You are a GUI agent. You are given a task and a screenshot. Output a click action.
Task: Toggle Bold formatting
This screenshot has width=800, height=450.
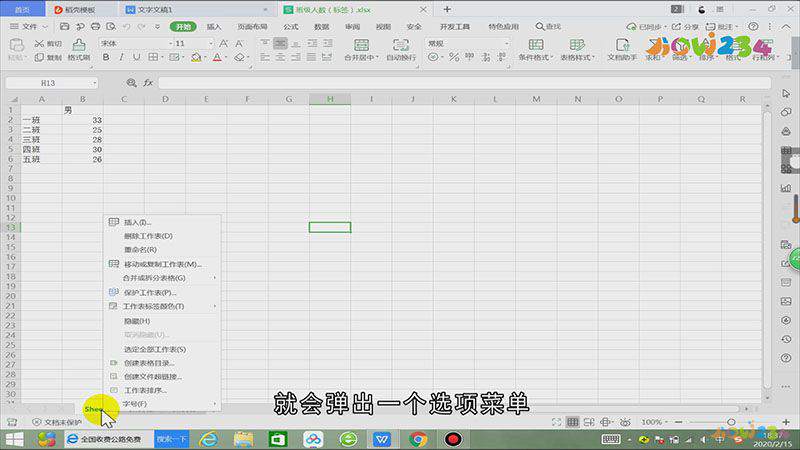click(x=106, y=58)
